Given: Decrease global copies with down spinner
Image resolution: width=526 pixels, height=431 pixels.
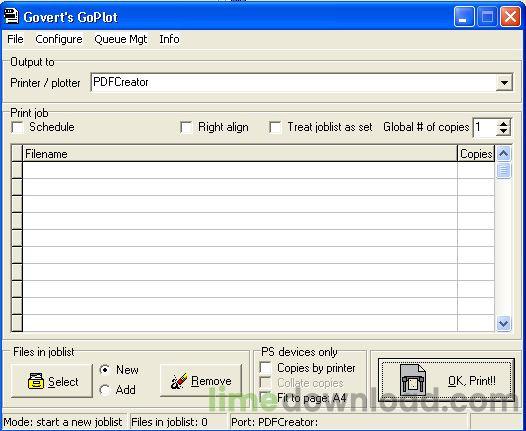Looking at the screenshot, I should (x=504, y=131).
